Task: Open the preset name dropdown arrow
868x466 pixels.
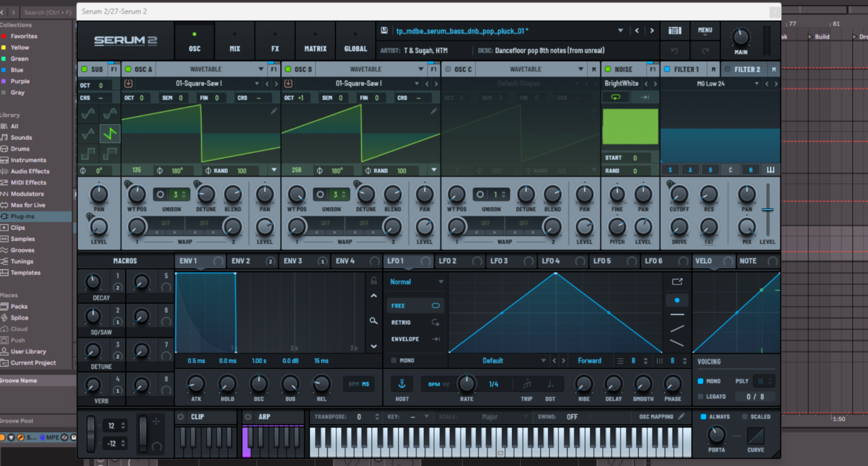Action: click(x=620, y=31)
